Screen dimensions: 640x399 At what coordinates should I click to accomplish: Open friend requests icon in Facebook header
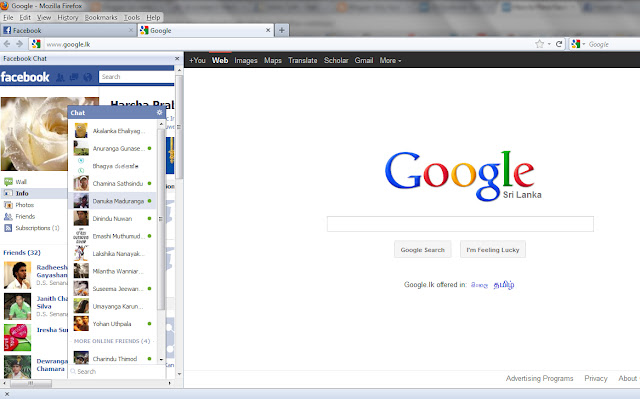(60, 77)
